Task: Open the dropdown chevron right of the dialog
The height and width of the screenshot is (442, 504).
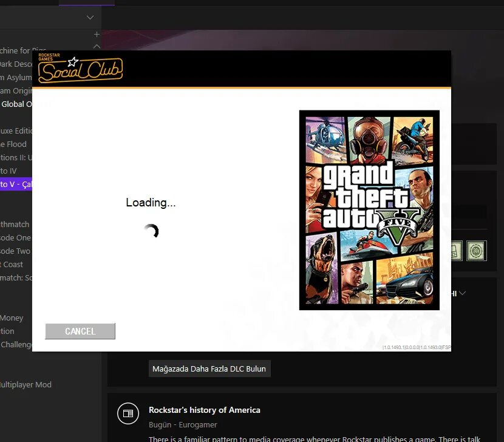Action: click(x=462, y=293)
